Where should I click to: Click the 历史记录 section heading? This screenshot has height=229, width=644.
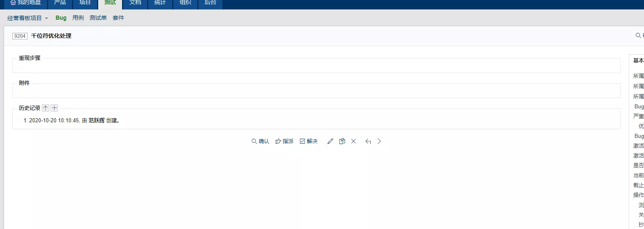30,108
